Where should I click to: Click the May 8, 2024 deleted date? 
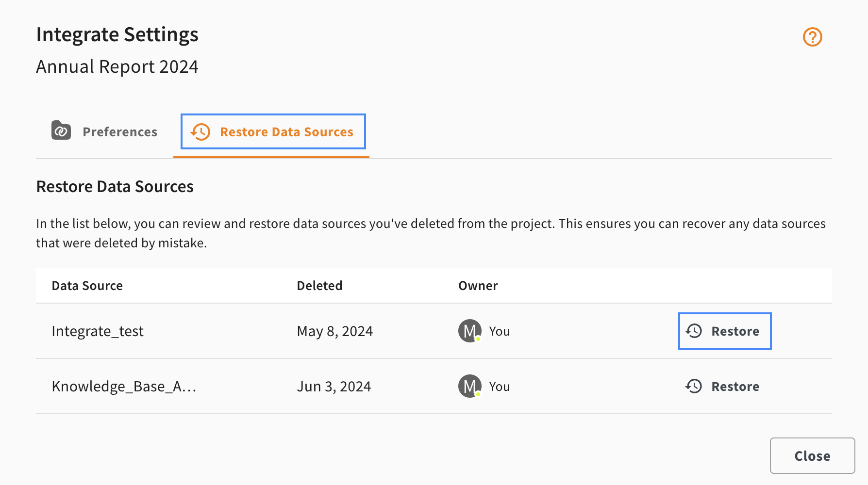(335, 331)
